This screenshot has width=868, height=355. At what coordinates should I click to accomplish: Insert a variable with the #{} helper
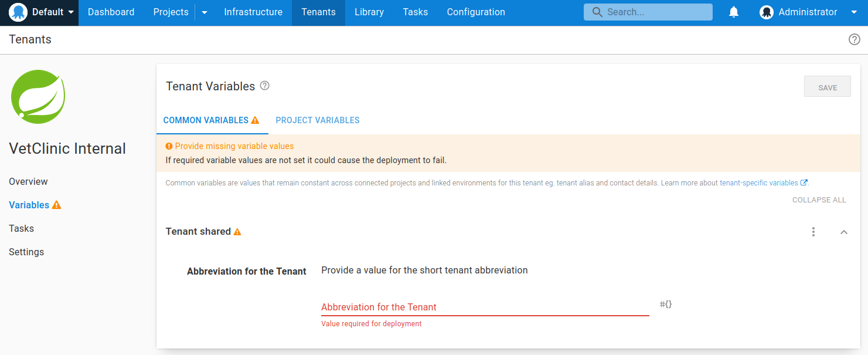665,304
